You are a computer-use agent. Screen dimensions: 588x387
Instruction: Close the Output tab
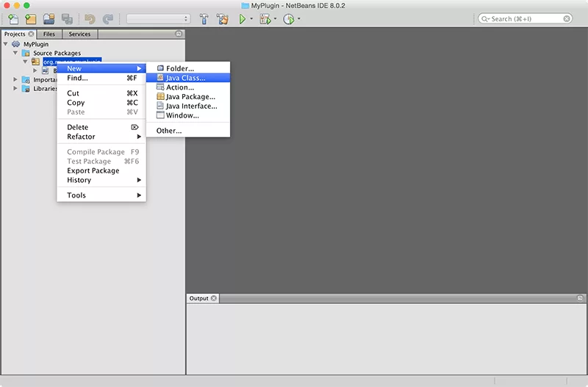[214, 298]
